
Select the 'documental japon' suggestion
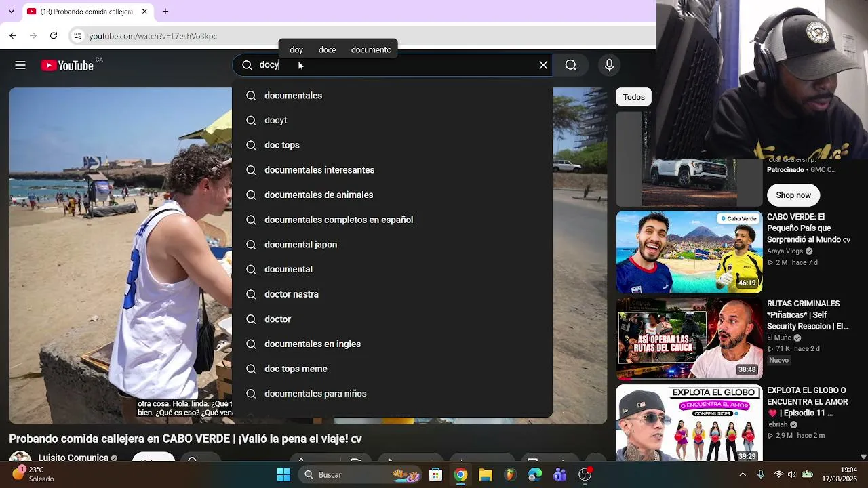tap(392, 245)
